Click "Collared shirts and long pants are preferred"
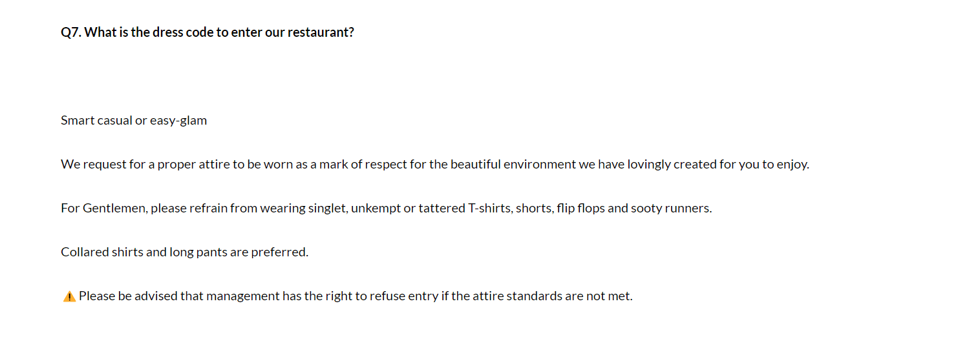 point(184,252)
